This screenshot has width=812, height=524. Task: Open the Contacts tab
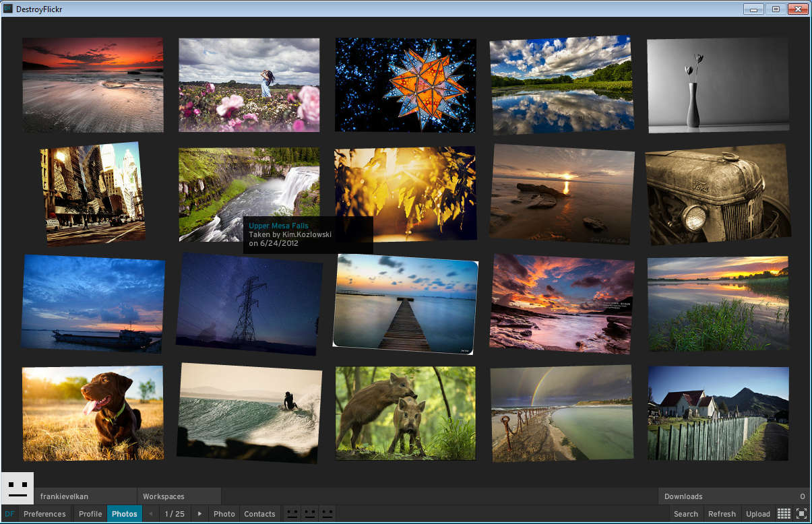pyautogui.click(x=259, y=514)
